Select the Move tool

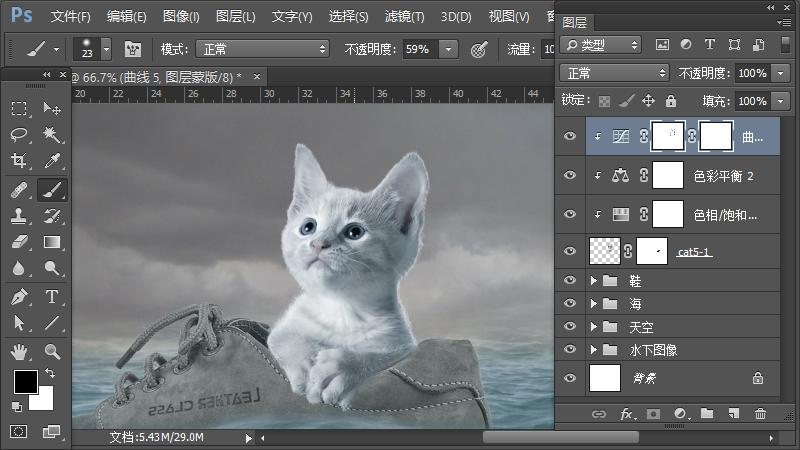(x=52, y=109)
